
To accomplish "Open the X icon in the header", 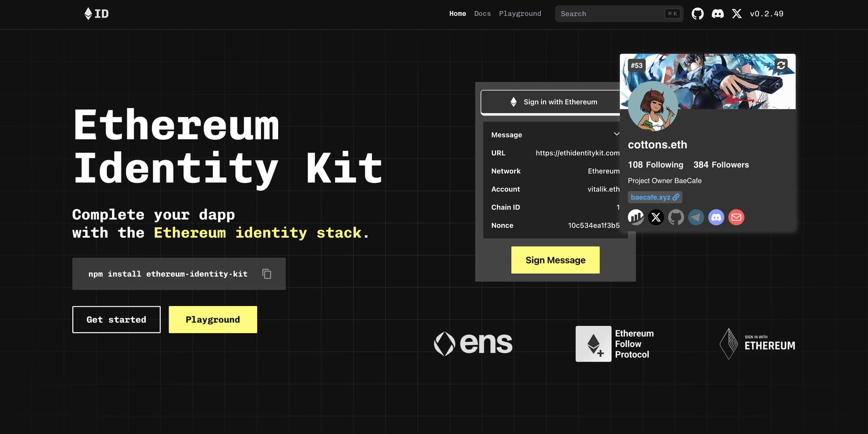I will [x=737, y=14].
